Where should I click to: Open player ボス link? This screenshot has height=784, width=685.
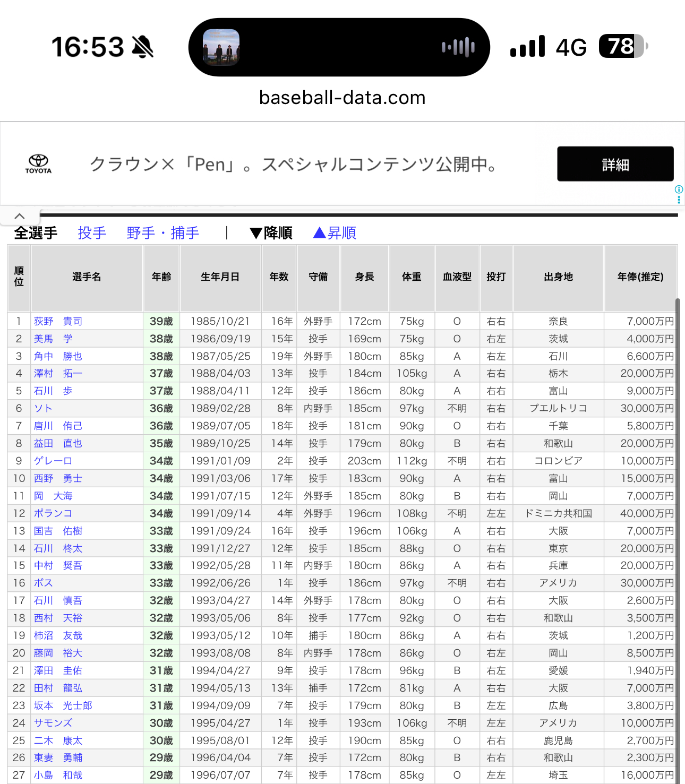[43, 583]
